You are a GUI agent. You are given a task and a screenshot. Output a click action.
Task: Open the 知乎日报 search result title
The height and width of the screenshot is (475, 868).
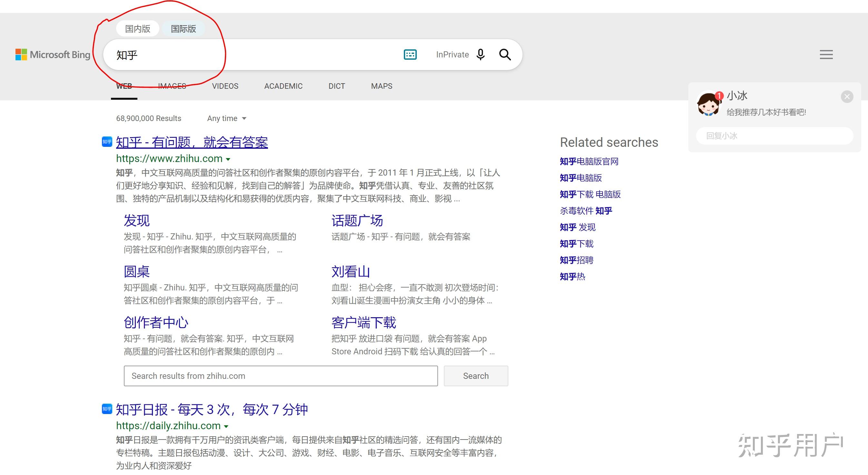(x=212, y=409)
